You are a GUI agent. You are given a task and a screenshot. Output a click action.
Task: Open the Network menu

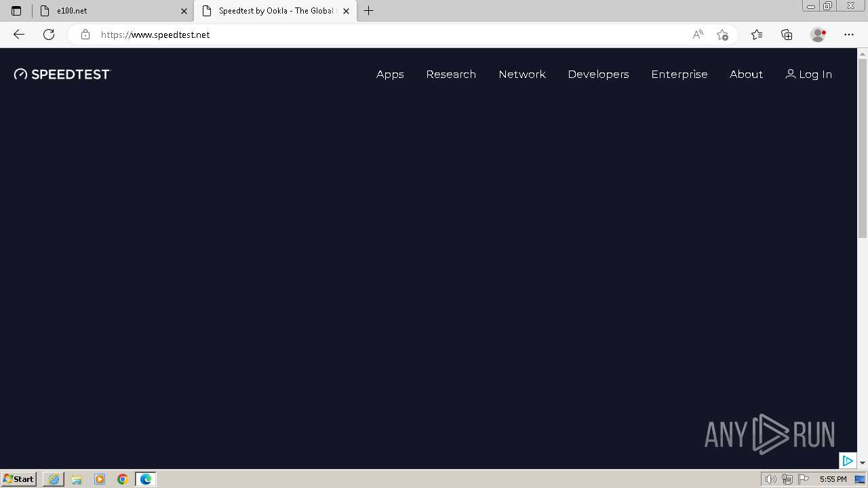coord(522,75)
